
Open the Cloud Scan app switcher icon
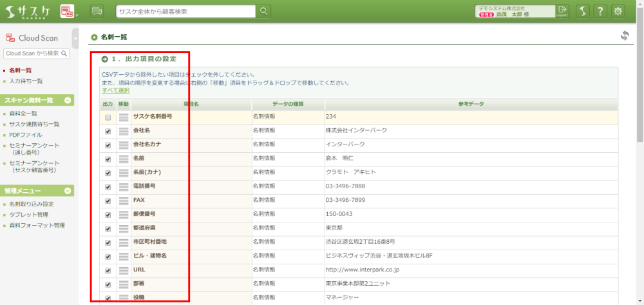click(67, 11)
